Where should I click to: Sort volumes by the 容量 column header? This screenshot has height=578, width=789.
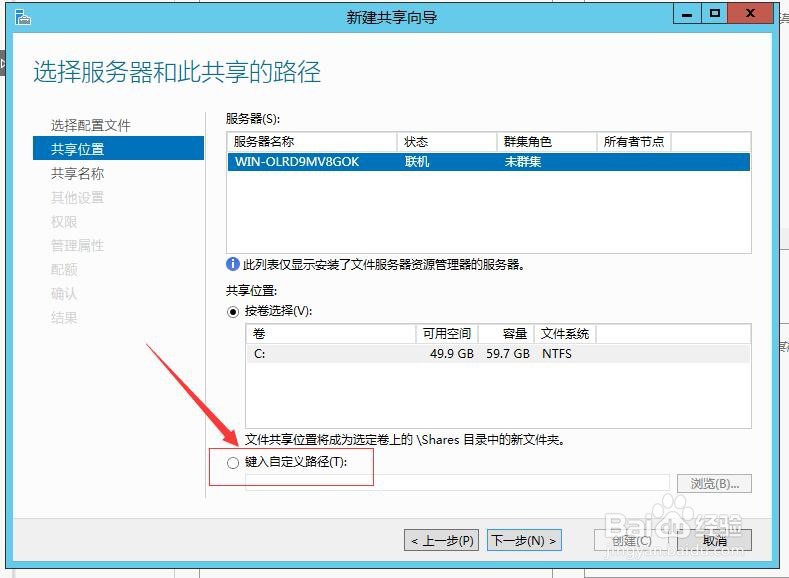(506, 334)
